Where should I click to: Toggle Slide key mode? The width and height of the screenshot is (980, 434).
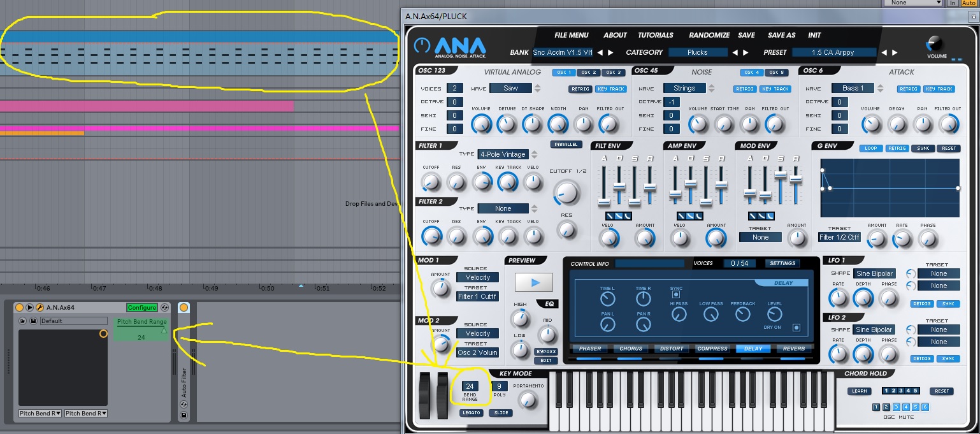tap(500, 413)
